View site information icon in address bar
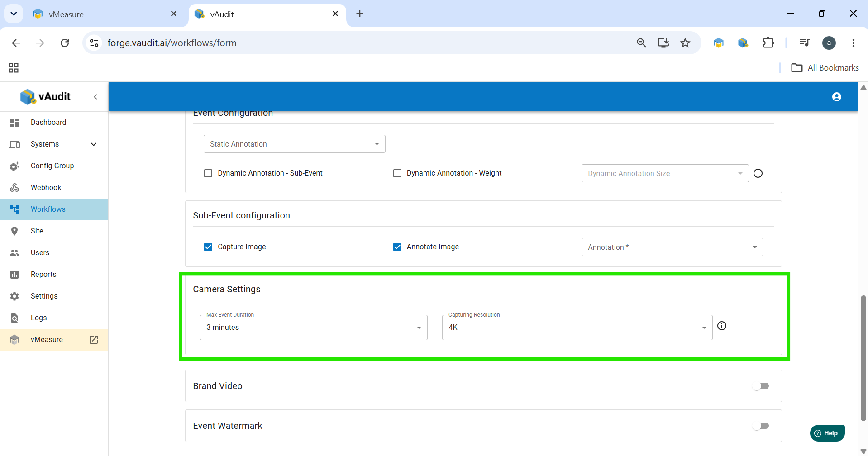This screenshot has width=868, height=456. (94, 43)
